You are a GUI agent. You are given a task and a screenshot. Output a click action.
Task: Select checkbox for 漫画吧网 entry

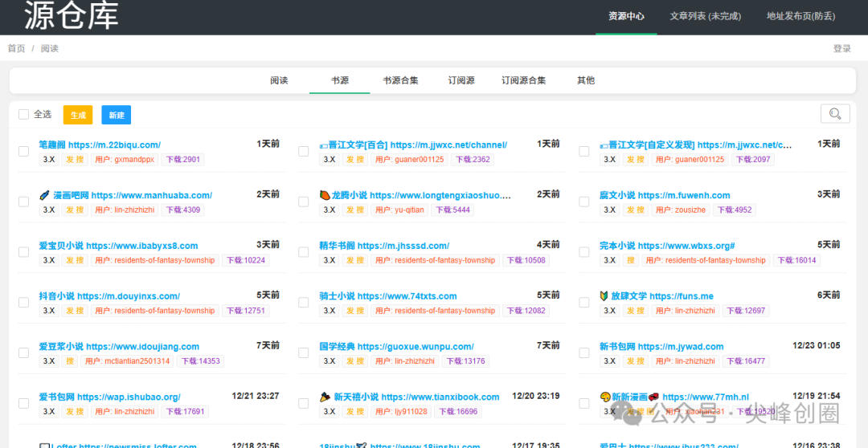(24, 202)
